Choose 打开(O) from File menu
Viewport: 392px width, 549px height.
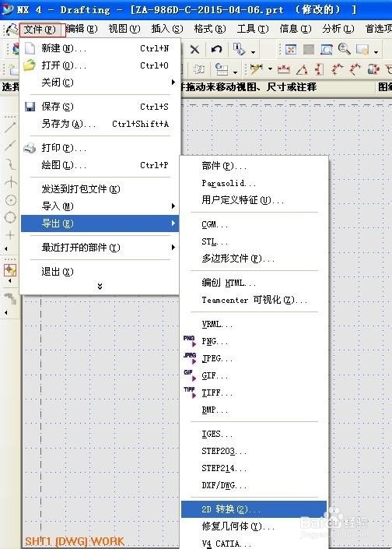pyautogui.click(x=100, y=65)
